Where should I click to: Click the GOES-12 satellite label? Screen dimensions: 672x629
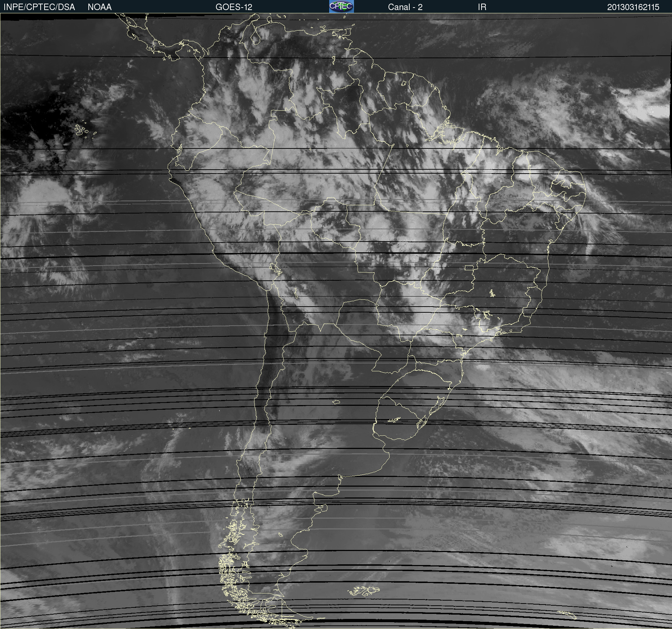click(234, 7)
